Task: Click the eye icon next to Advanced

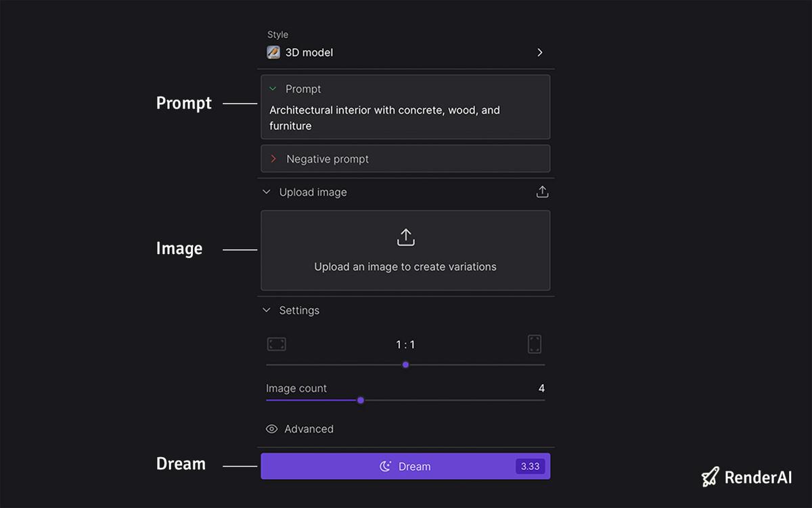Action: (x=271, y=429)
